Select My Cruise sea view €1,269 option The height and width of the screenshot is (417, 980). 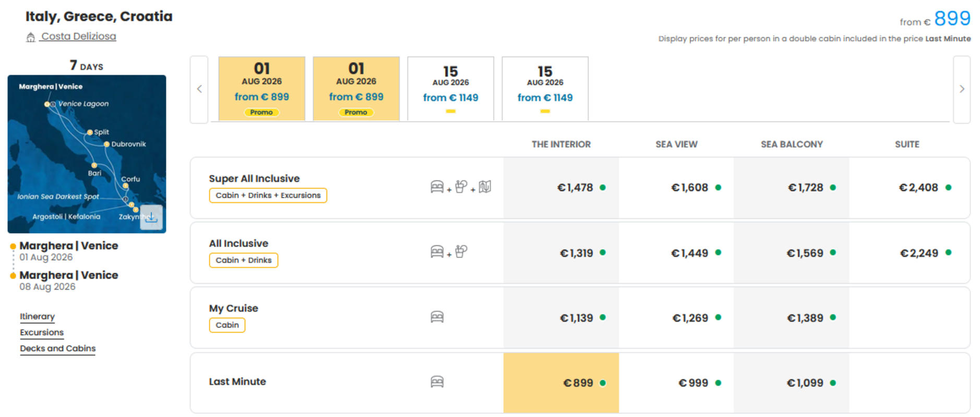(x=676, y=317)
